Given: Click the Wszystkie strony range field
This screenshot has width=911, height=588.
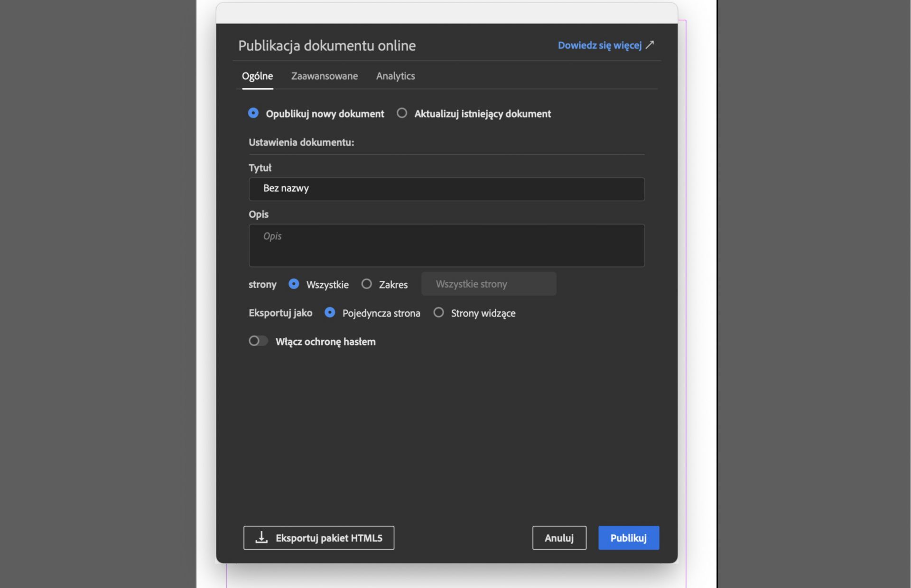Looking at the screenshot, I should [x=488, y=284].
